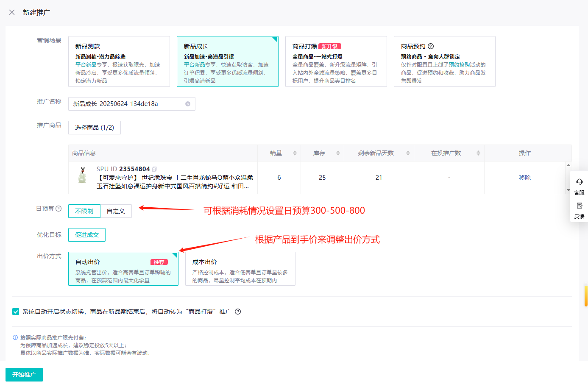Sort the table by 库存 column

(338, 153)
